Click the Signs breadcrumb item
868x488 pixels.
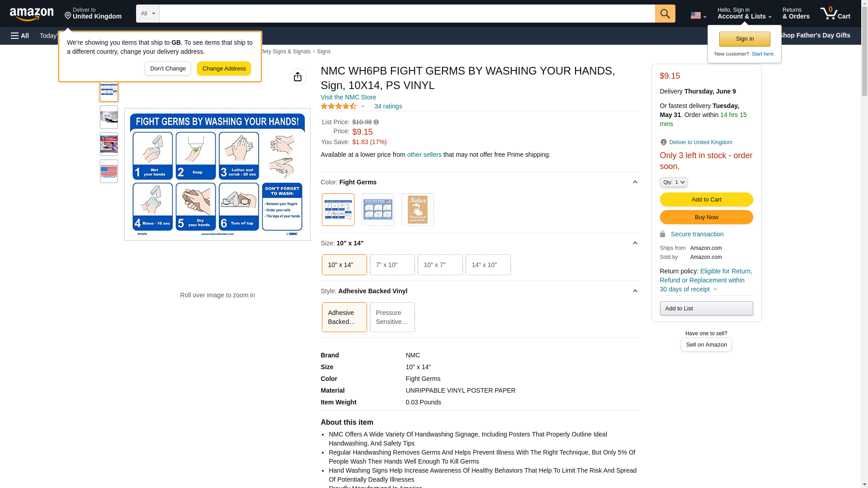(323, 52)
